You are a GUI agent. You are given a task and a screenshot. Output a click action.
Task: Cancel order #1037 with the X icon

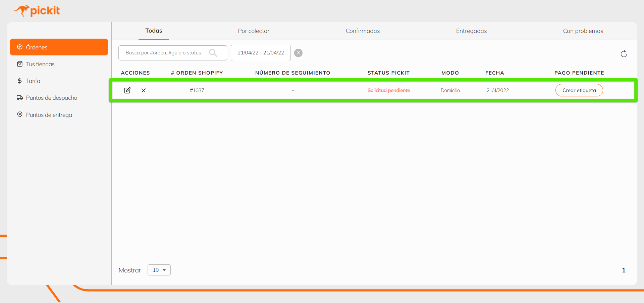click(x=144, y=90)
